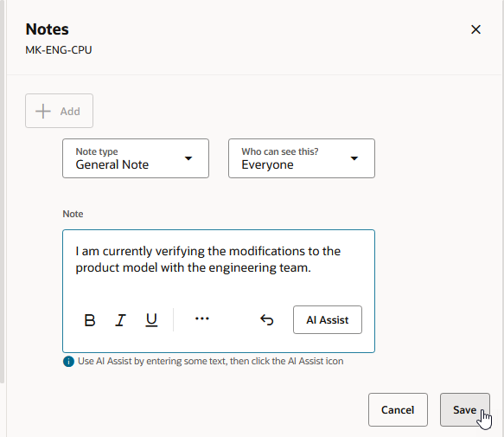
Task: Click the Note type dropdown arrow
Action: [x=188, y=158]
